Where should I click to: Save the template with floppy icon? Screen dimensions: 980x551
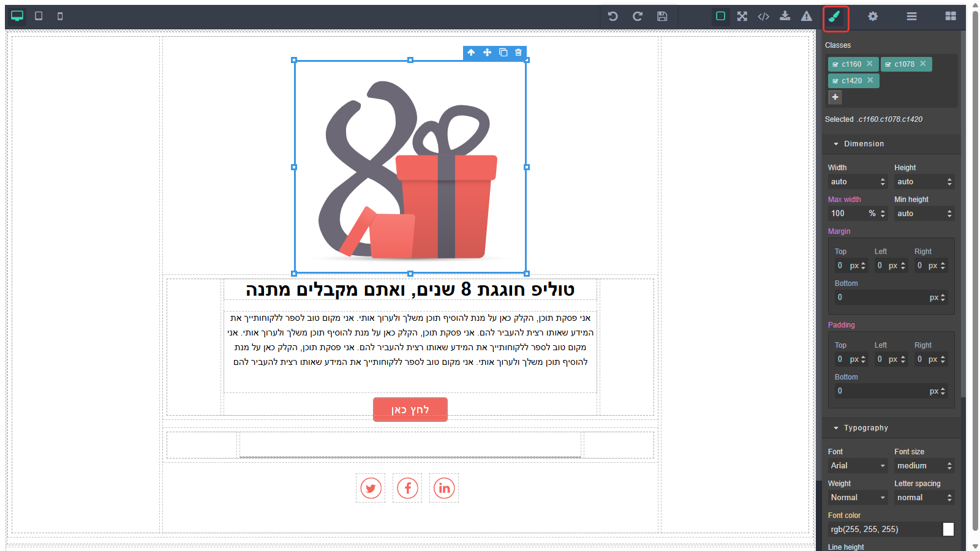click(662, 16)
